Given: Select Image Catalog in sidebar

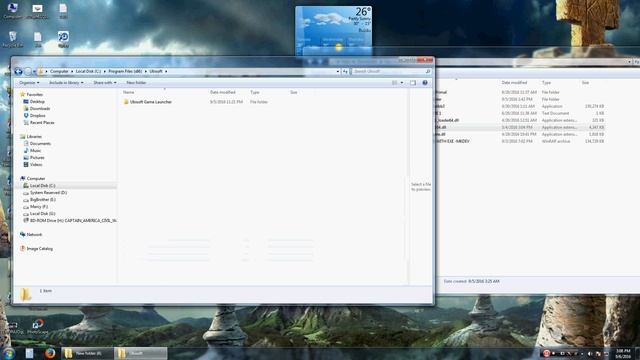Looking at the screenshot, I should click(x=39, y=249).
